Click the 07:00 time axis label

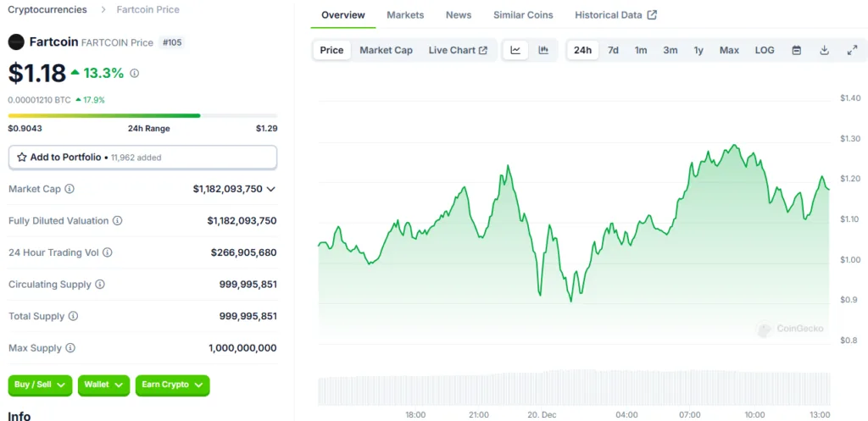690,415
